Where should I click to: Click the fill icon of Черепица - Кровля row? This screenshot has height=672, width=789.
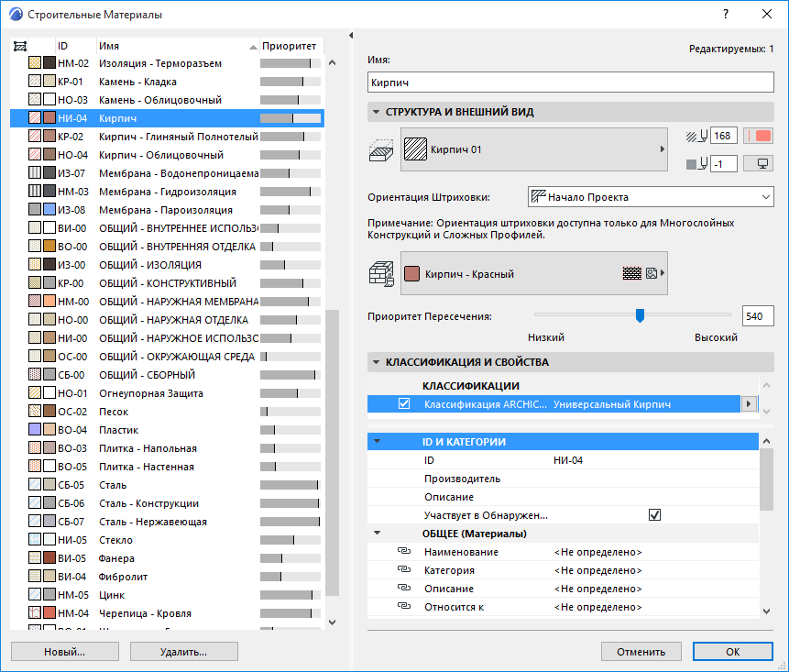point(35,612)
